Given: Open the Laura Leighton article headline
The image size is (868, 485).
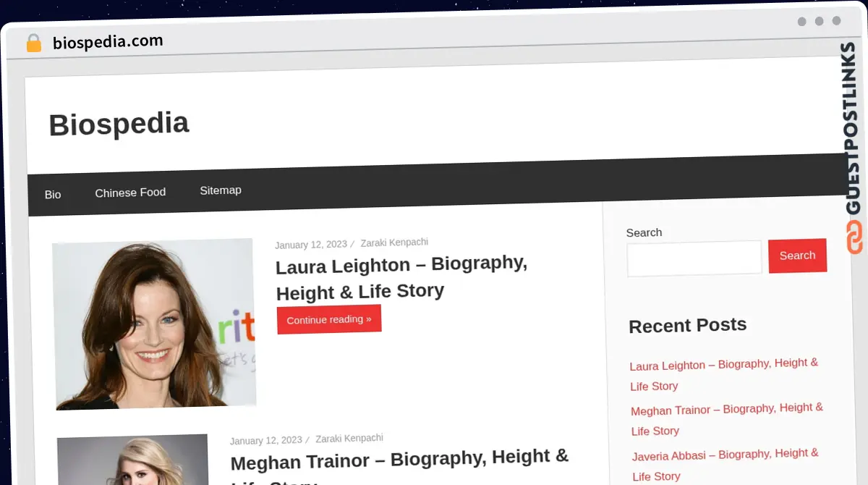Looking at the screenshot, I should (x=401, y=277).
